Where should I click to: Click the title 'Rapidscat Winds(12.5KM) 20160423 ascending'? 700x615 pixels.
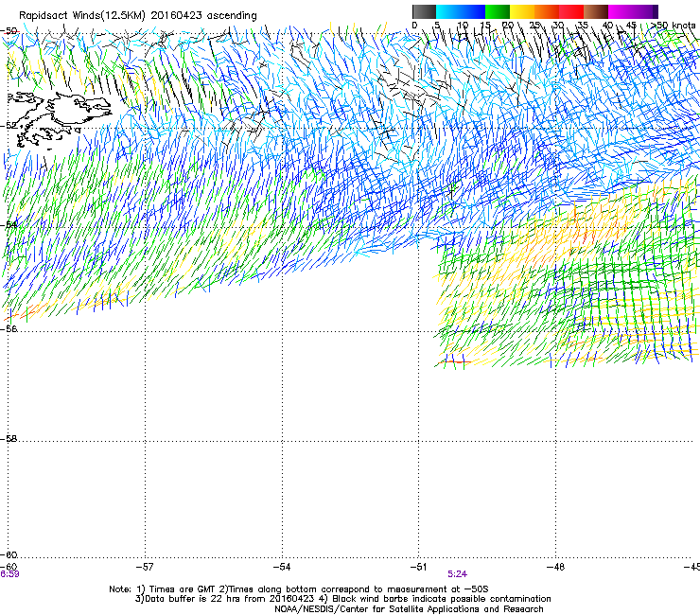pos(138,16)
